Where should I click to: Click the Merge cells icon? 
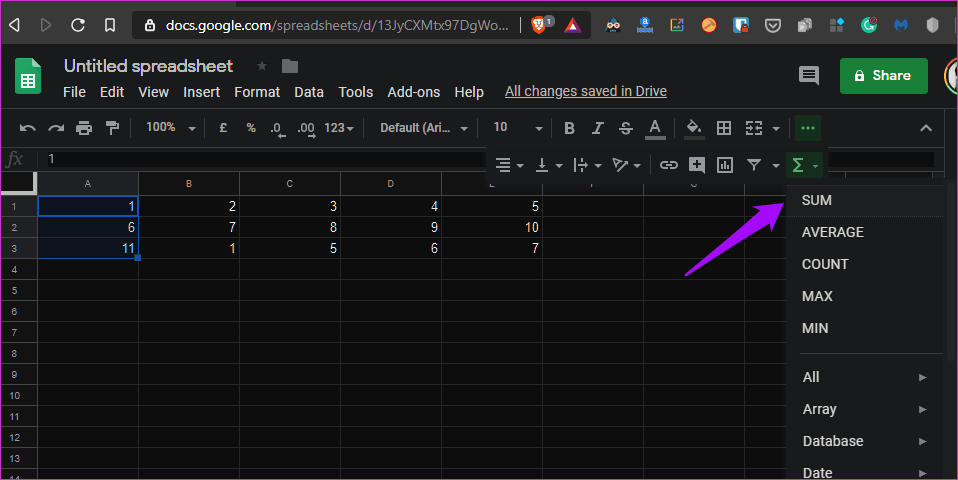point(754,128)
